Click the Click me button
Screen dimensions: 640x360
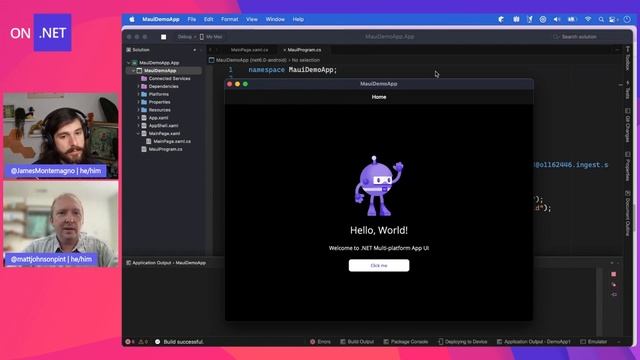pyautogui.click(x=379, y=265)
